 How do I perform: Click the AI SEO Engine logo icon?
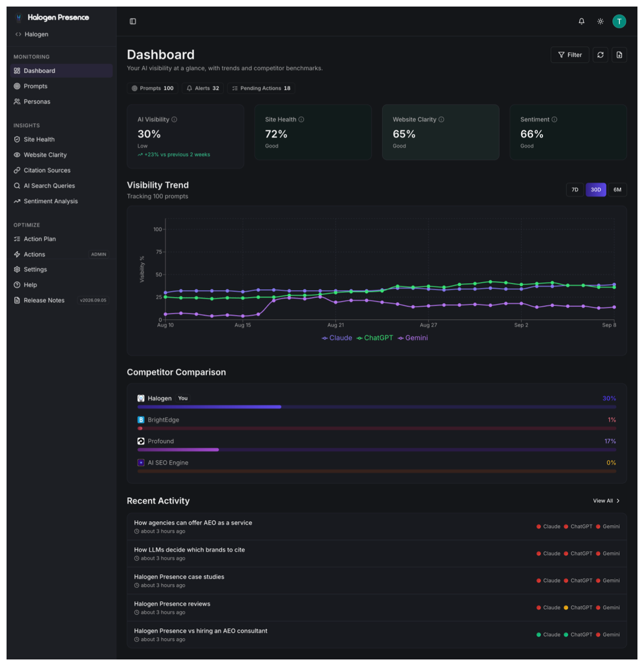click(x=141, y=462)
